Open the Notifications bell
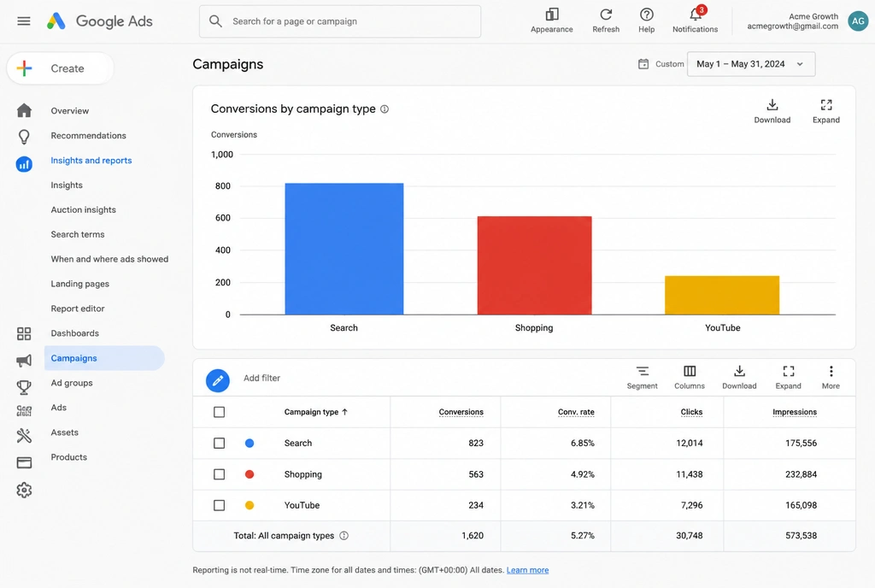The image size is (875, 588). pyautogui.click(x=696, y=15)
